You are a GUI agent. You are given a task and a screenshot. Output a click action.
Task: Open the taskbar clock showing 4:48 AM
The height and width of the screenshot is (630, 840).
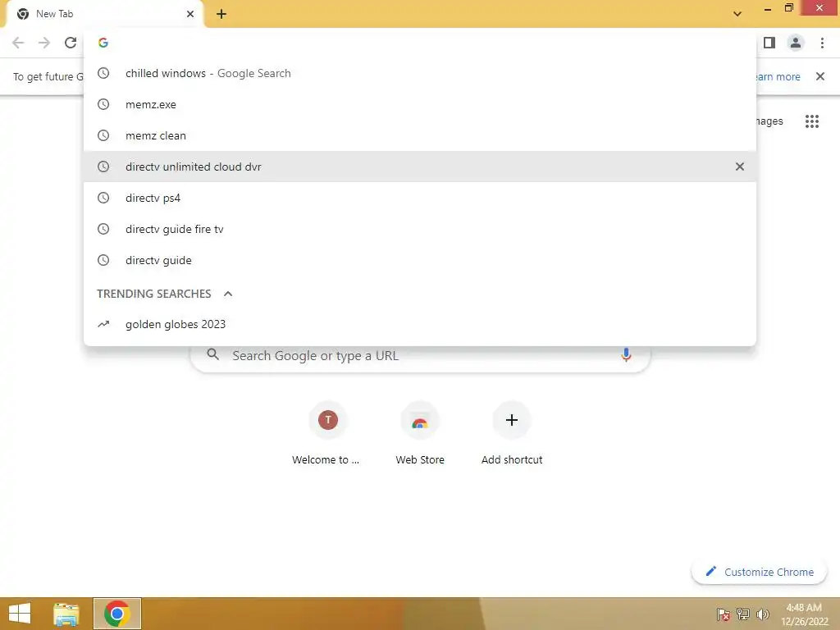[804, 614]
